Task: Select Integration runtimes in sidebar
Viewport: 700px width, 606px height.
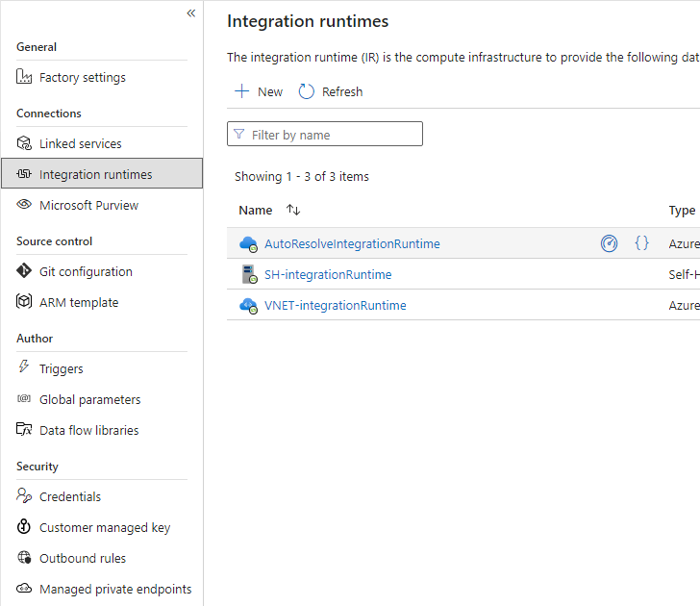Action: pyautogui.click(x=102, y=173)
